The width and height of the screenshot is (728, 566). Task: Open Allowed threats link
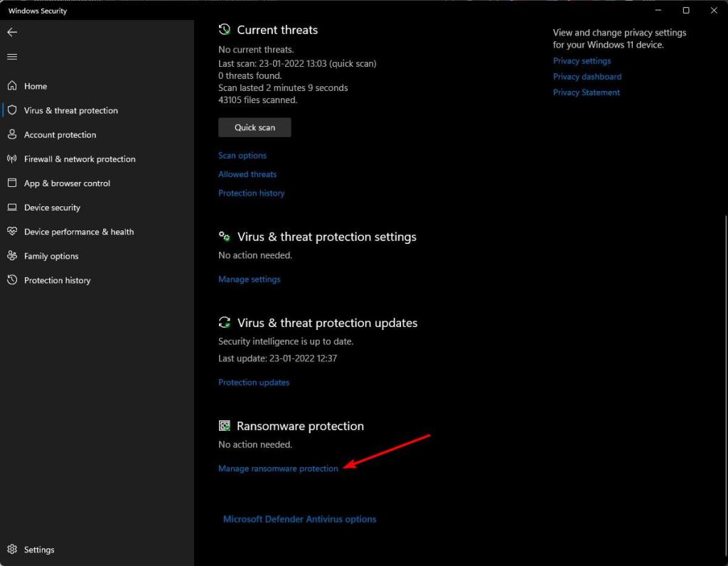point(247,174)
